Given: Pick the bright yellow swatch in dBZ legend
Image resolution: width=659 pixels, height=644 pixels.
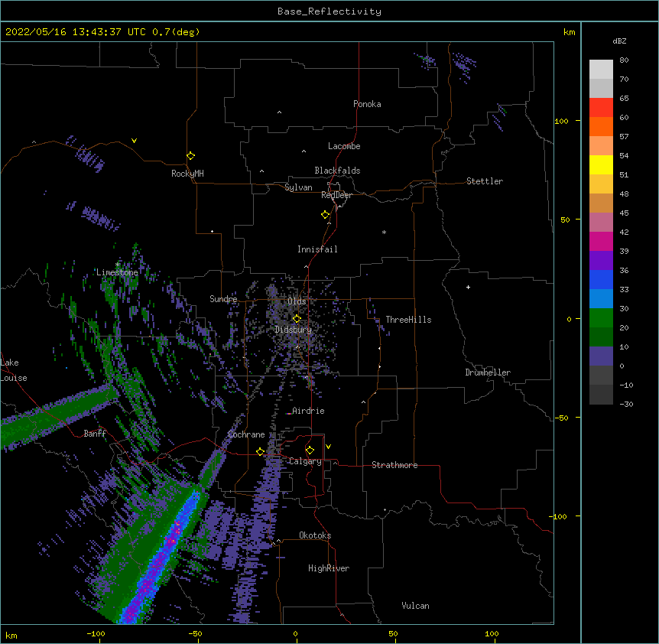Looking at the screenshot, I should point(601,164).
